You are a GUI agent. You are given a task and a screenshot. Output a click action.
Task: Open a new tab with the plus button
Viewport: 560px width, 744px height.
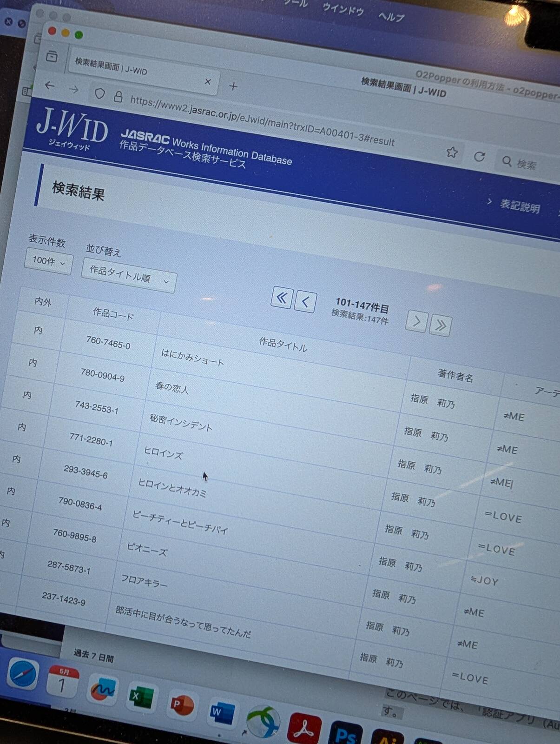233,86
